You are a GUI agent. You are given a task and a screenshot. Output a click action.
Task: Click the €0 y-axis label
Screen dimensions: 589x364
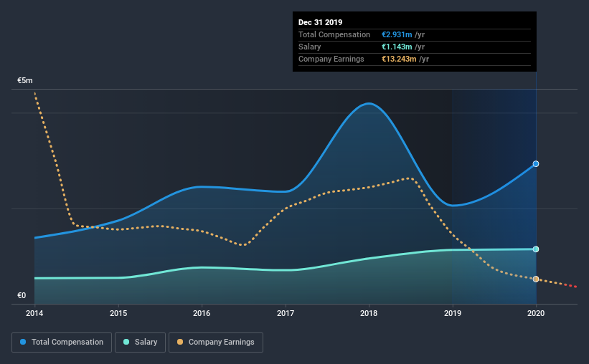22,296
